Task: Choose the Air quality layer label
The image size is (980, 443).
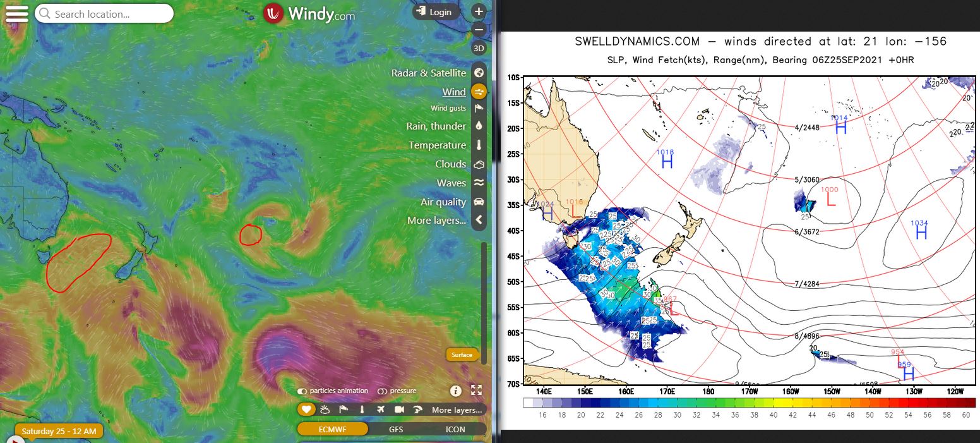Action: click(443, 202)
